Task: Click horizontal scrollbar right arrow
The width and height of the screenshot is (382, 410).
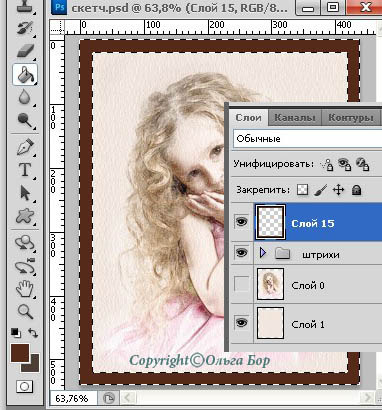Action: (x=368, y=398)
